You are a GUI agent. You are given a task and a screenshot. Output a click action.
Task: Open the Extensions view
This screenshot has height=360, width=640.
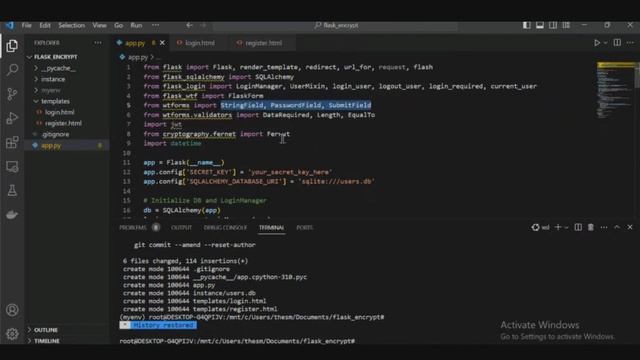pyautogui.click(x=12, y=142)
